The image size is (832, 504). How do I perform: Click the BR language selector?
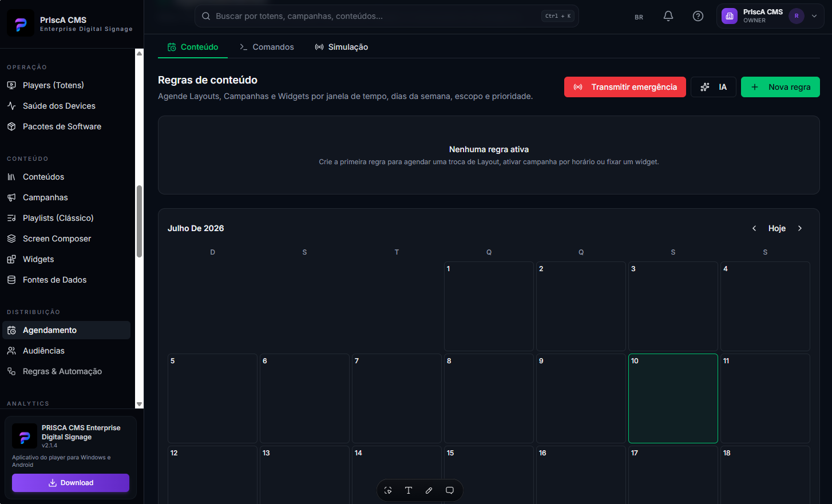tap(639, 17)
